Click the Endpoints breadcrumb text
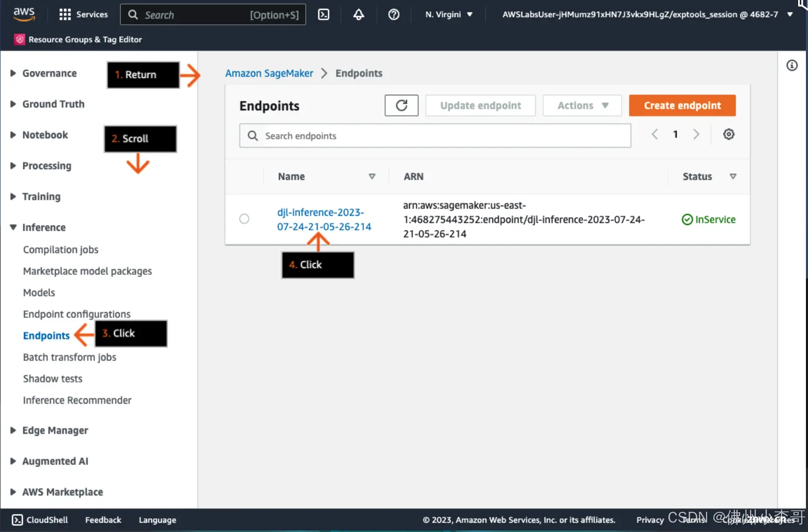The height and width of the screenshot is (532, 808). coord(359,73)
